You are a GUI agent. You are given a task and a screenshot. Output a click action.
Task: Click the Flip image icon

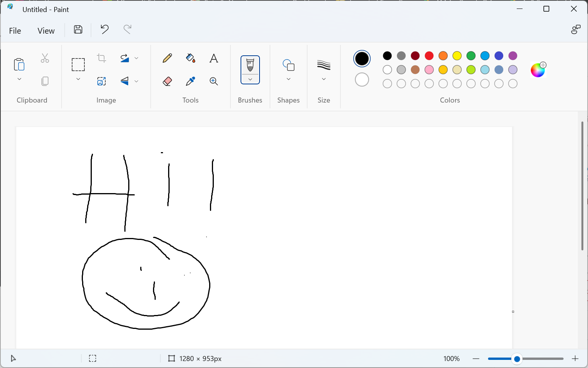(125, 81)
